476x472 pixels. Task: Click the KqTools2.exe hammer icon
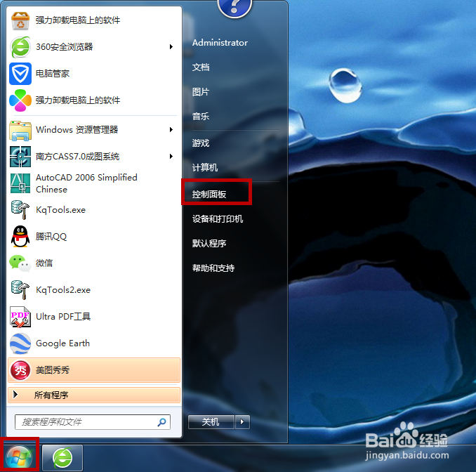pyautogui.click(x=20, y=290)
